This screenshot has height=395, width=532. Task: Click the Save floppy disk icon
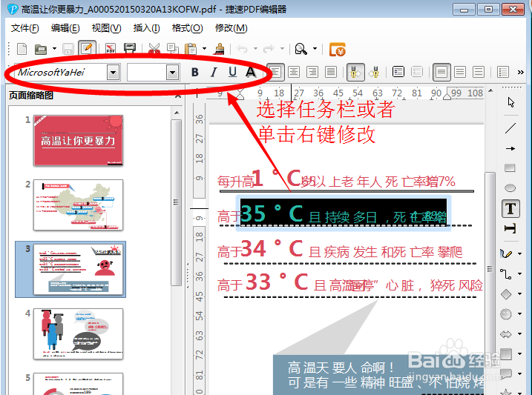tap(68, 50)
